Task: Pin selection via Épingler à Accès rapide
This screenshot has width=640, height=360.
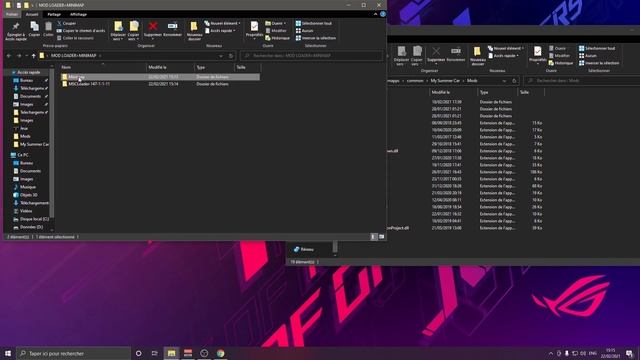Action: click(x=16, y=31)
